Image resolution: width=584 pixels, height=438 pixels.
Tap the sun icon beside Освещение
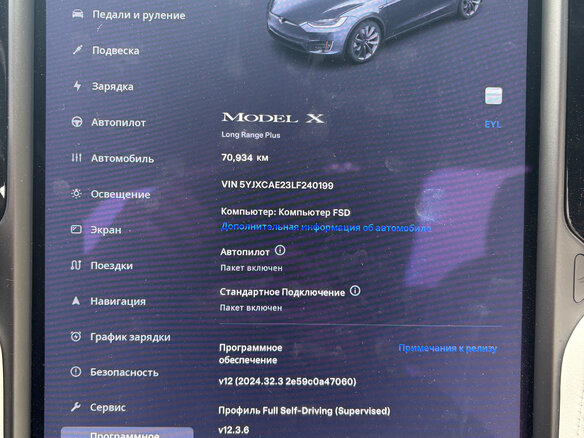coord(76,194)
